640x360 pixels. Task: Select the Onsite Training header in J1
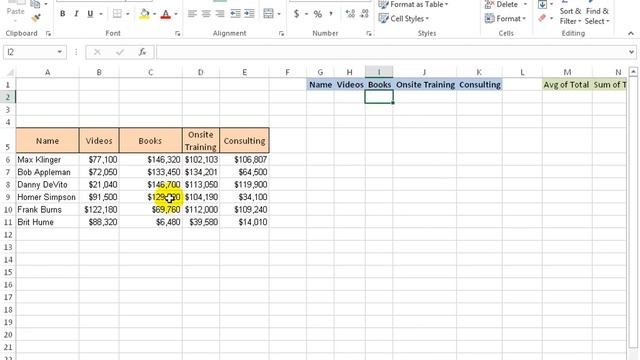[425, 84]
